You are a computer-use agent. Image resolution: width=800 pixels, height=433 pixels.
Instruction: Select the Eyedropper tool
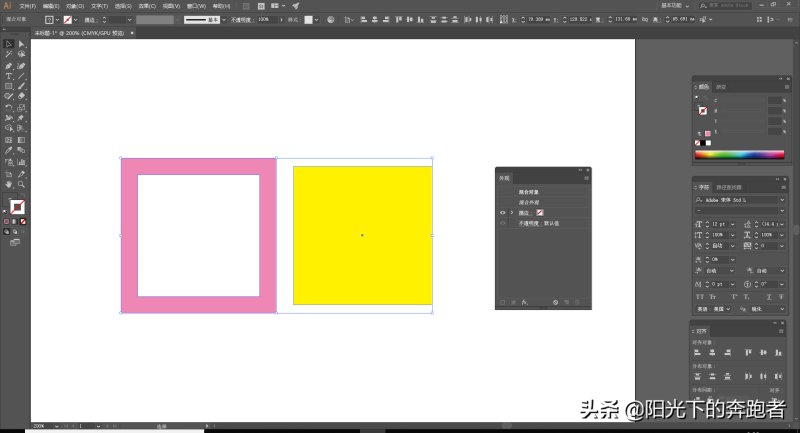point(8,151)
